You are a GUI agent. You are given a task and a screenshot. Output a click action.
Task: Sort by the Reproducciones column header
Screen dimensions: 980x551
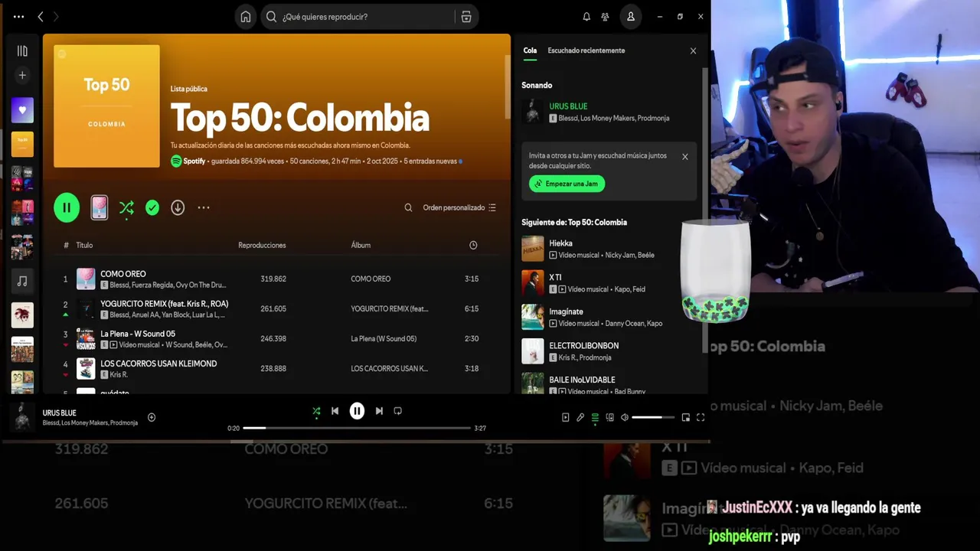point(262,245)
